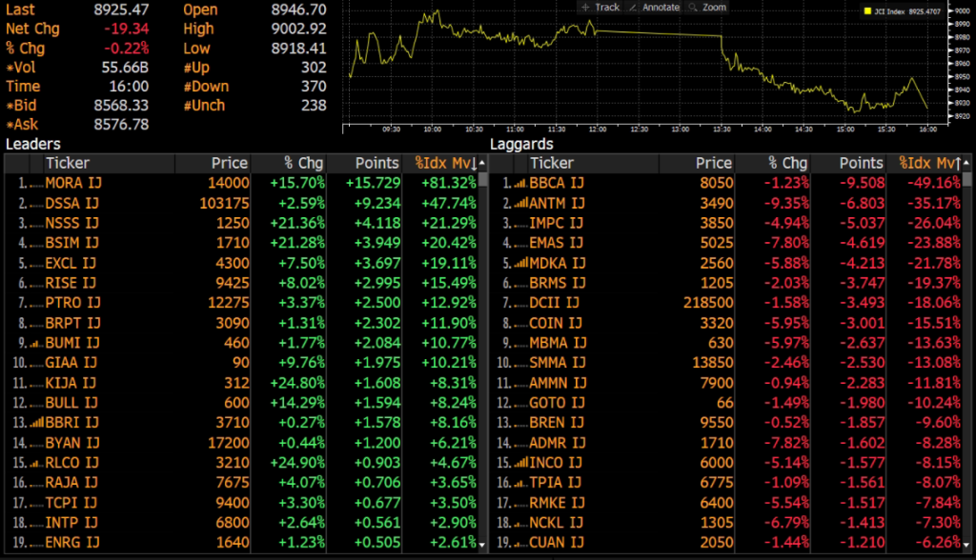Click the volume bars icon beside ANTM IJ
This screenshot has height=560, width=976.
(x=519, y=203)
